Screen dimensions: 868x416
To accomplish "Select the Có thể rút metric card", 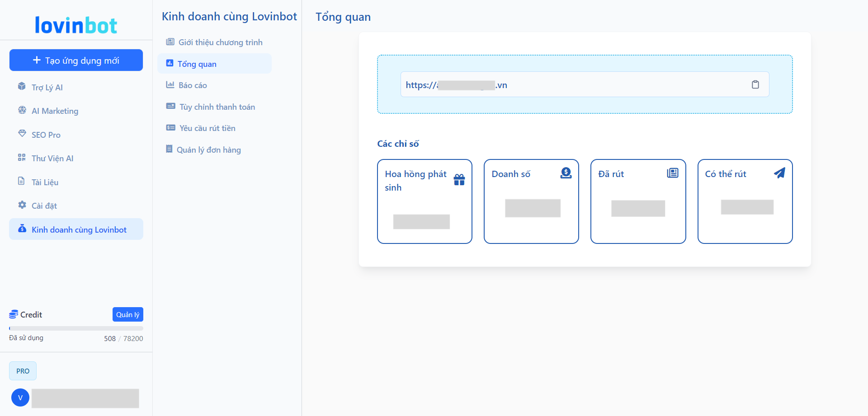I will (x=745, y=201).
